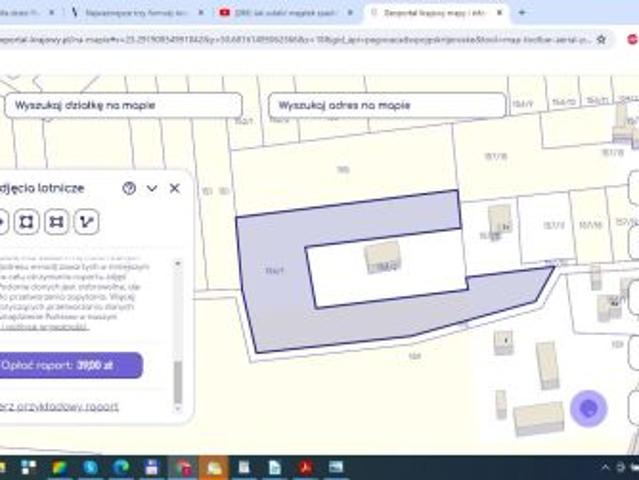Open the orange highlighted taskbar app

[x=214, y=467]
